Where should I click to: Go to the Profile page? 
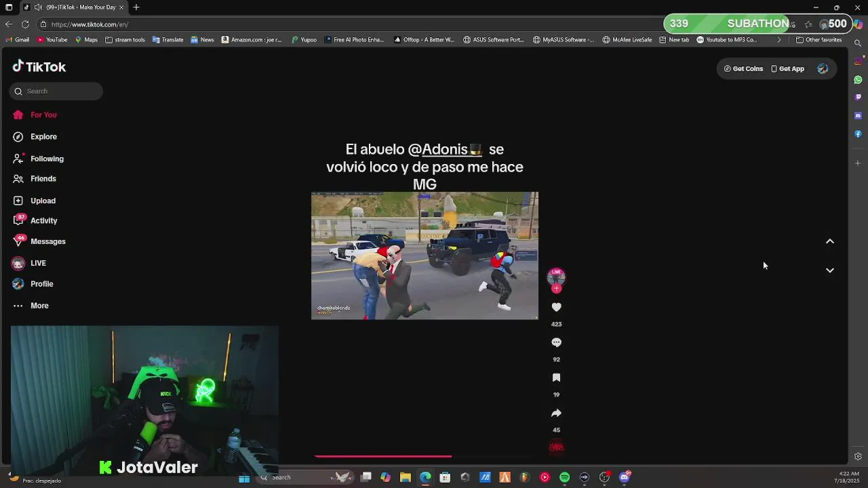click(34, 284)
